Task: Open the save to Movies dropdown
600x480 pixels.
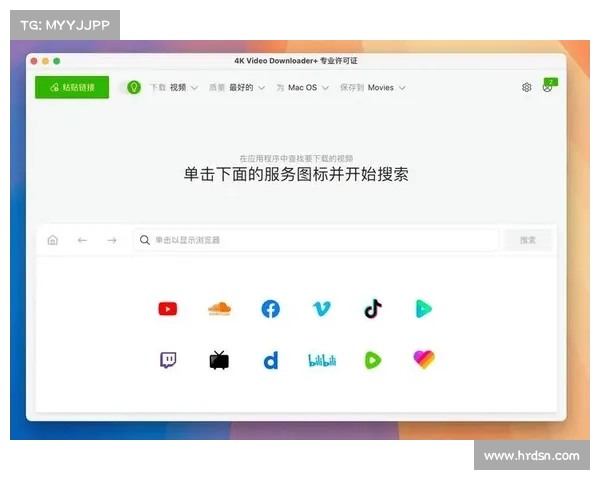Action: 373,88
